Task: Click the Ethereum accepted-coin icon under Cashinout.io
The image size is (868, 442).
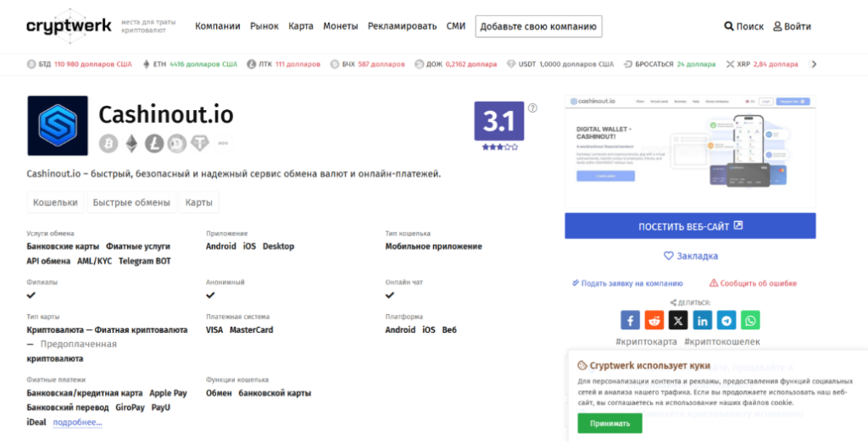Action: click(131, 144)
